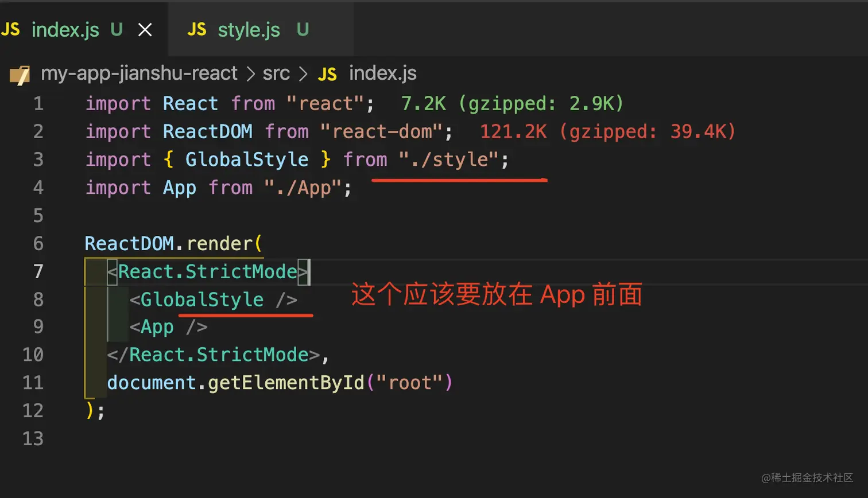Select line number 1 in the gutter
868x498 pixels.
click(x=38, y=103)
